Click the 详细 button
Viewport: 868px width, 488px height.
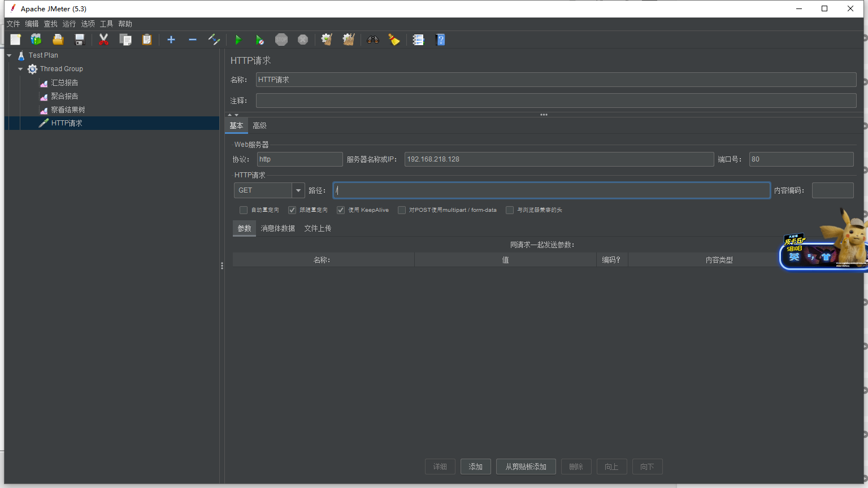tap(440, 467)
